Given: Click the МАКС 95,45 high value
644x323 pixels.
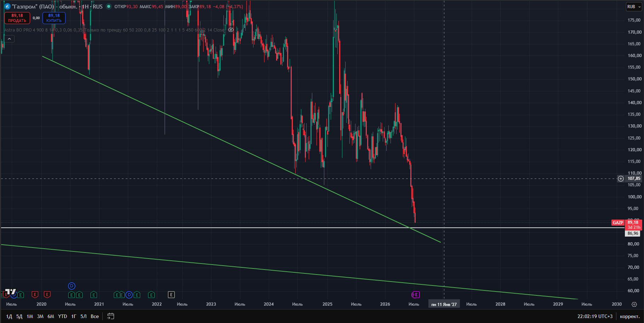Looking at the screenshot, I should point(152,7).
